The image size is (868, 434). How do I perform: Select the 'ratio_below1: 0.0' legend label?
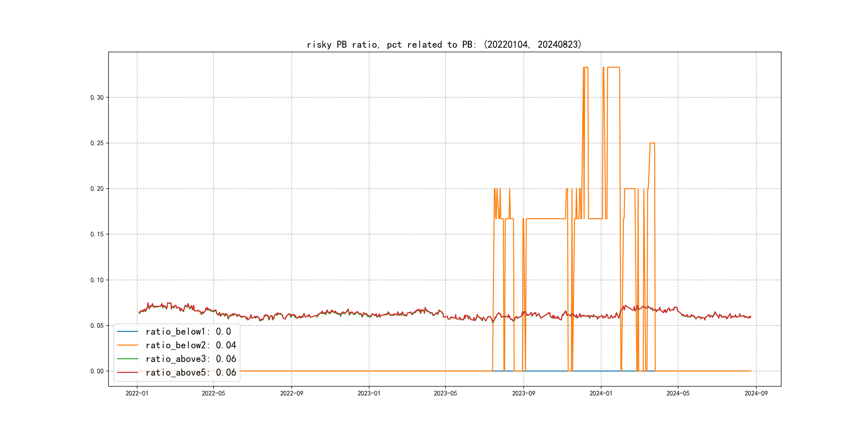(x=188, y=332)
